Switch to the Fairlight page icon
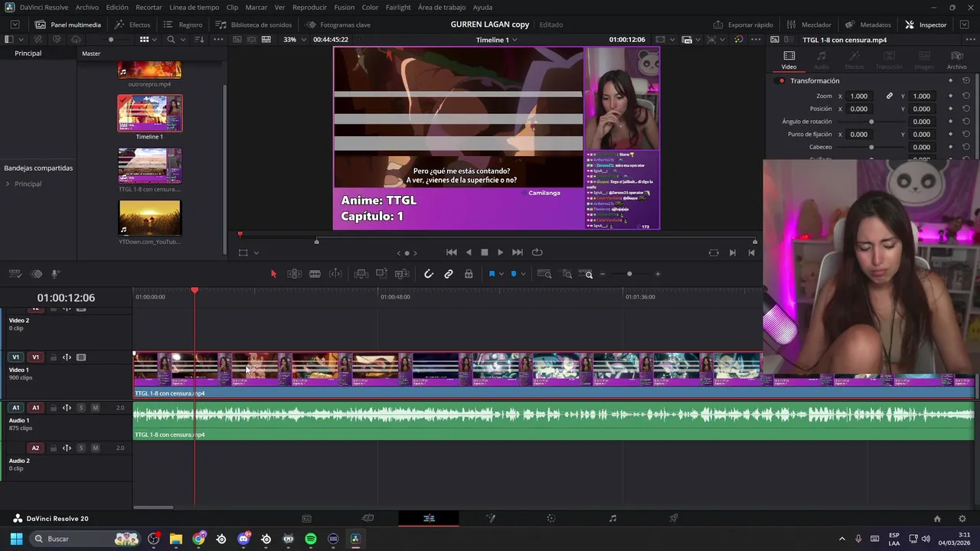The image size is (980, 551). 612,518
